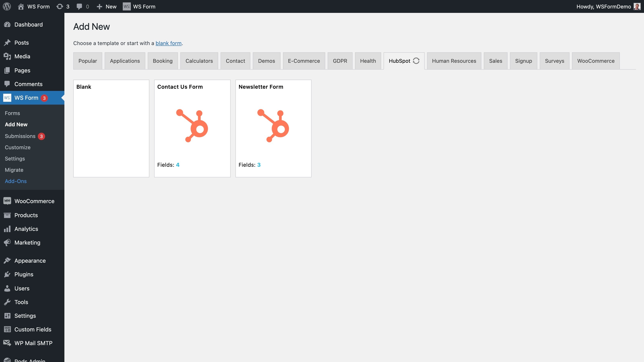Refresh HubSpot templates with the reload icon
644x362 pixels.
point(416,61)
